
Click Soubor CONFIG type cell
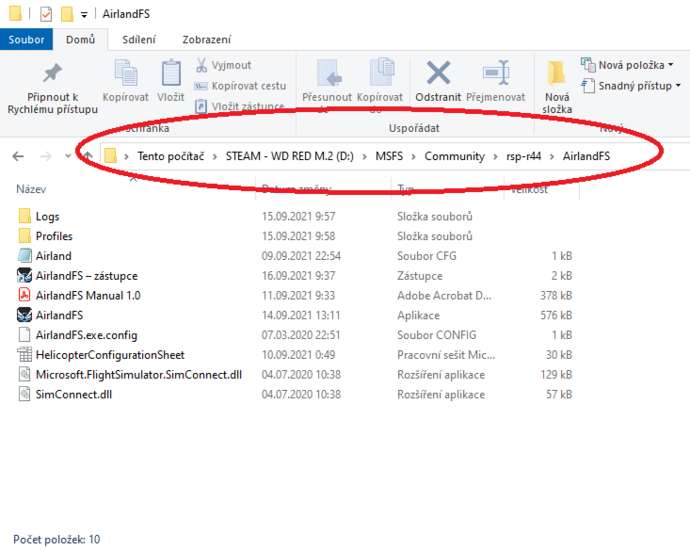coord(437,335)
